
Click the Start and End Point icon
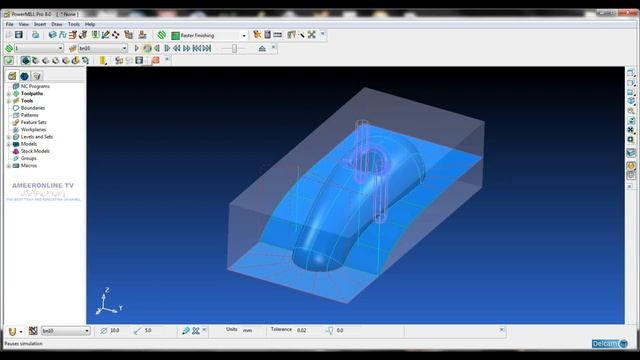83,35
